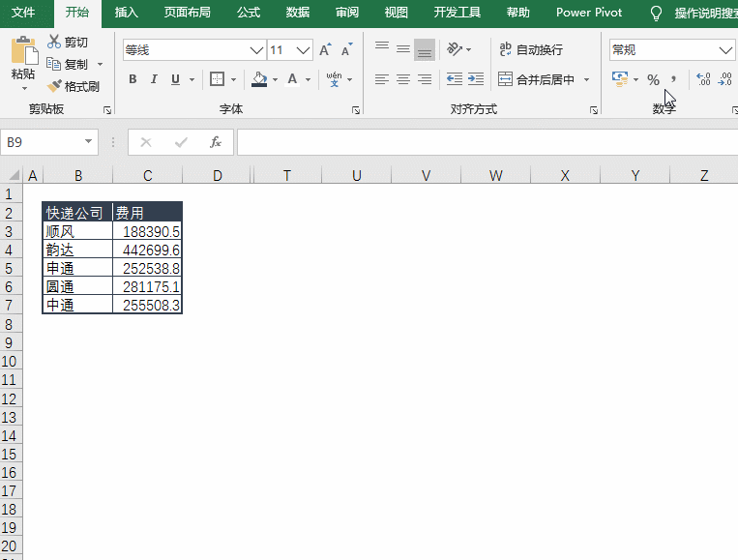Image resolution: width=738 pixels, height=560 pixels.
Task: Click the insert function fx icon
Action: 216,141
